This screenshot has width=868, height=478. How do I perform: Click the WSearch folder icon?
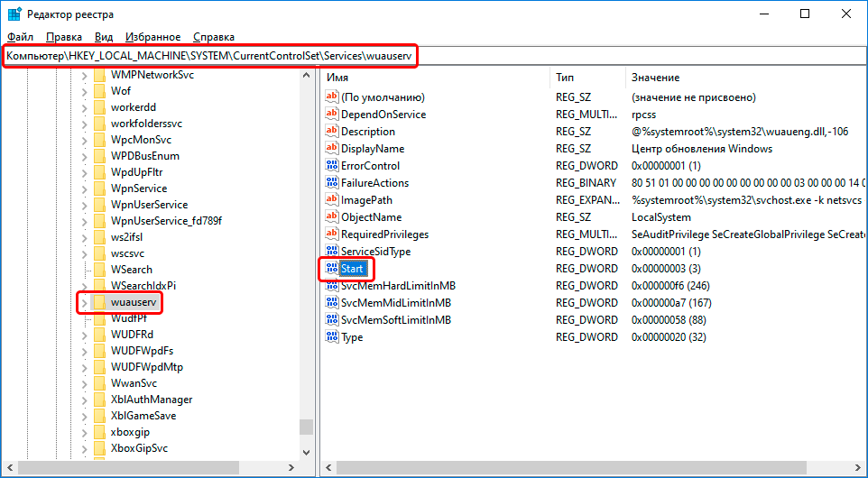(99, 270)
